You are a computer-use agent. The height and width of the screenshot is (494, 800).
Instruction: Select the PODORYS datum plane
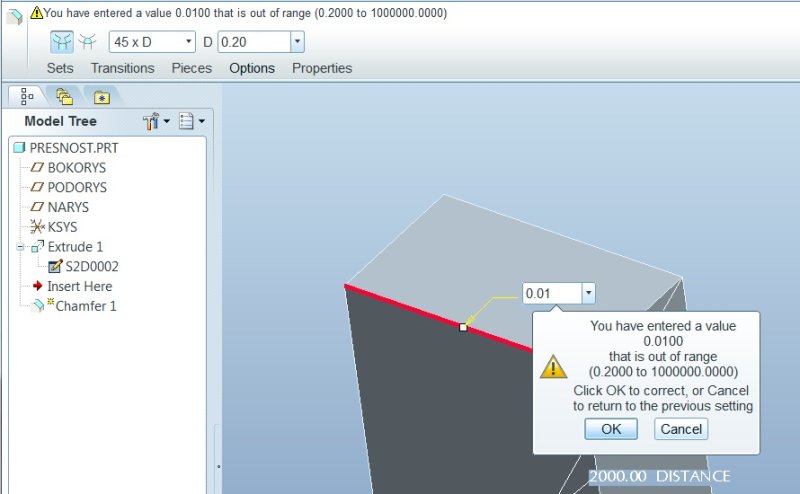[x=77, y=187]
